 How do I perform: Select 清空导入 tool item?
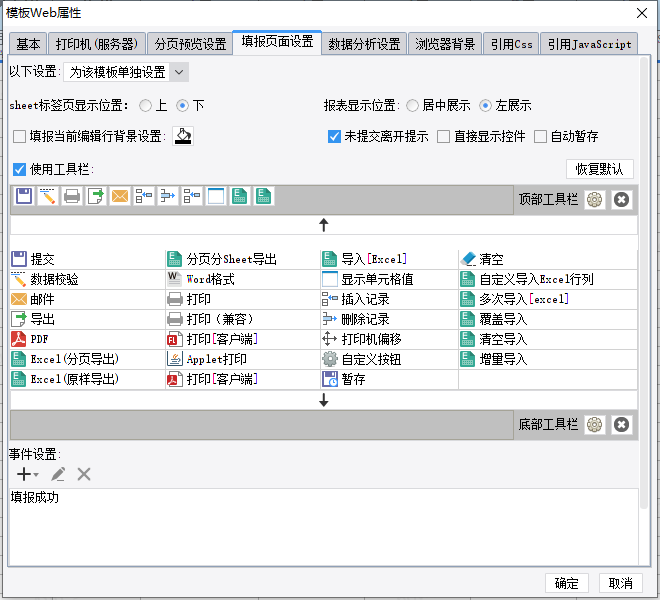coord(548,339)
